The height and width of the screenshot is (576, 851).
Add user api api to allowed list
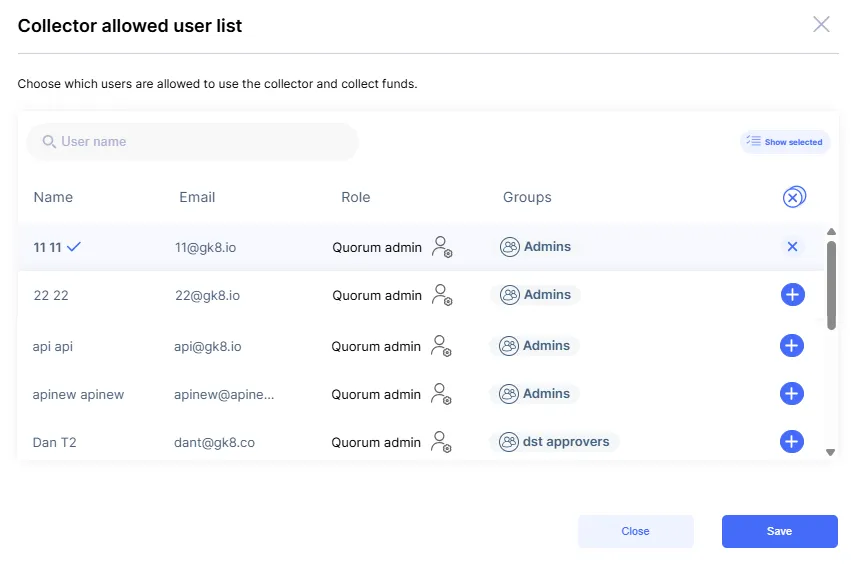pyautogui.click(x=792, y=346)
